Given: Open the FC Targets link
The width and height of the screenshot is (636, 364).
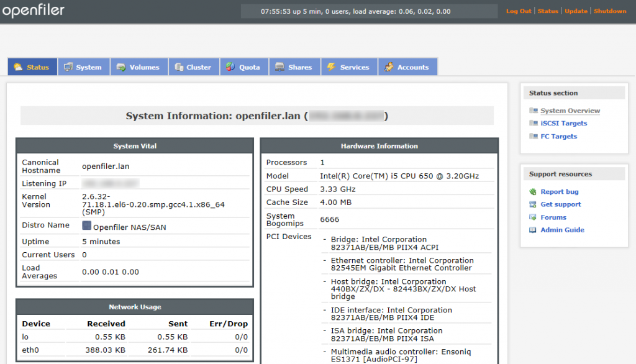Looking at the screenshot, I should pyautogui.click(x=558, y=136).
